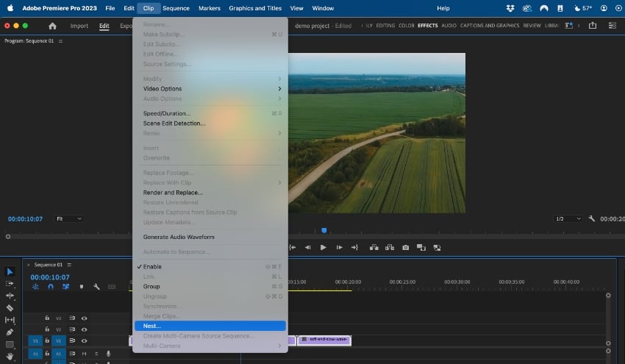The height and width of the screenshot is (364, 625).
Task: Go to In point button
Action: (x=293, y=248)
